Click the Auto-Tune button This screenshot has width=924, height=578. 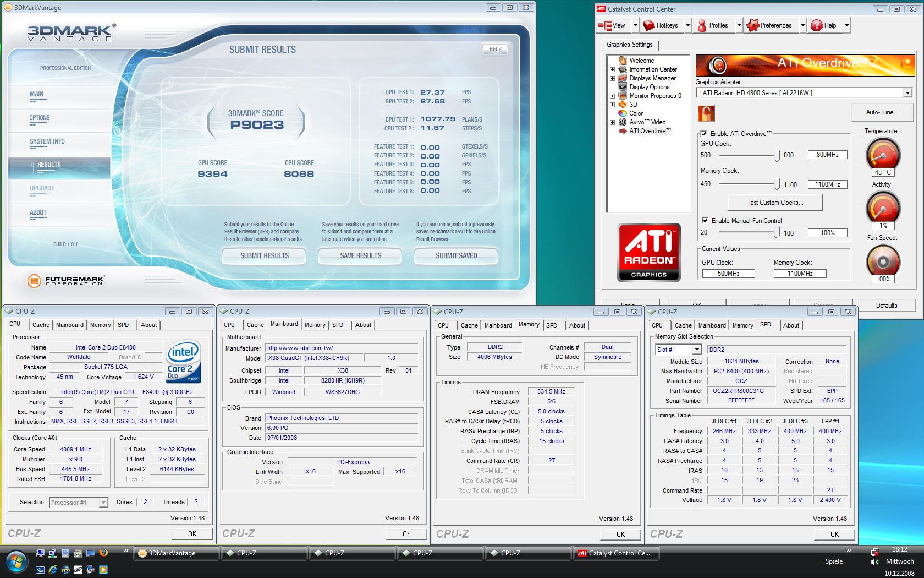point(882,112)
